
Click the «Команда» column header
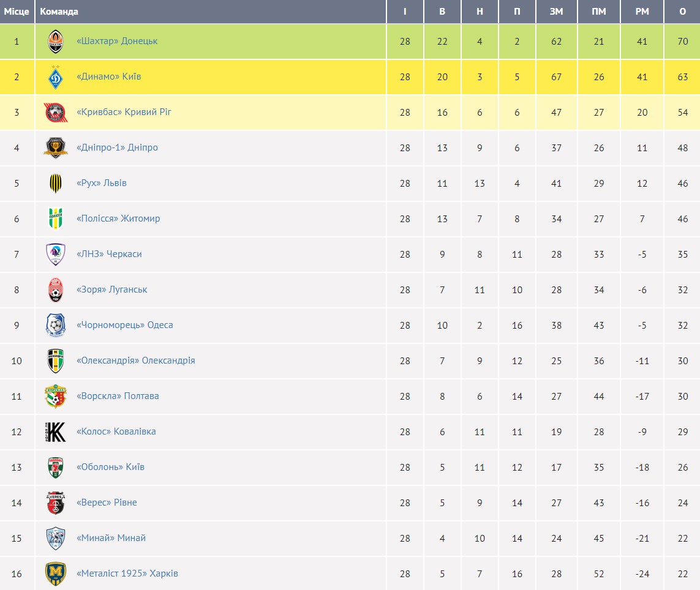point(59,12)
